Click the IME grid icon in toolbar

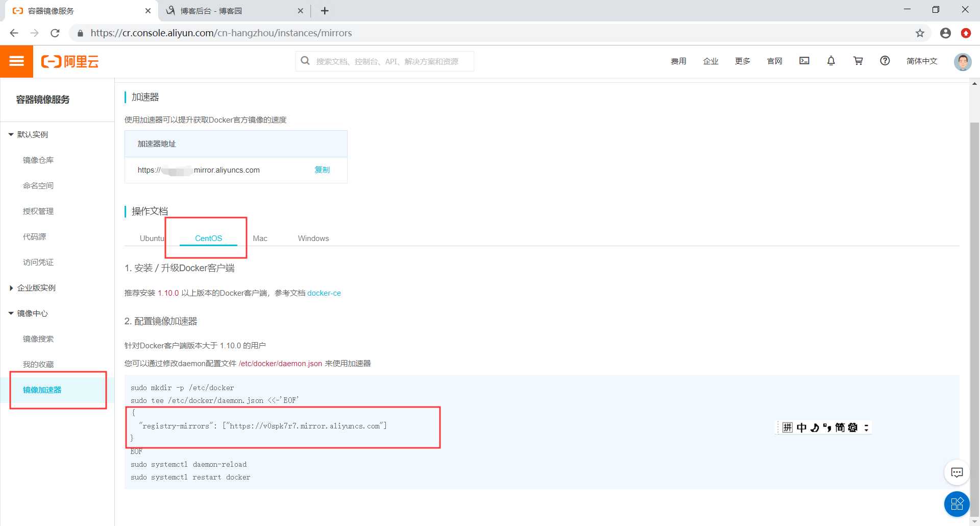coord(788,427)
